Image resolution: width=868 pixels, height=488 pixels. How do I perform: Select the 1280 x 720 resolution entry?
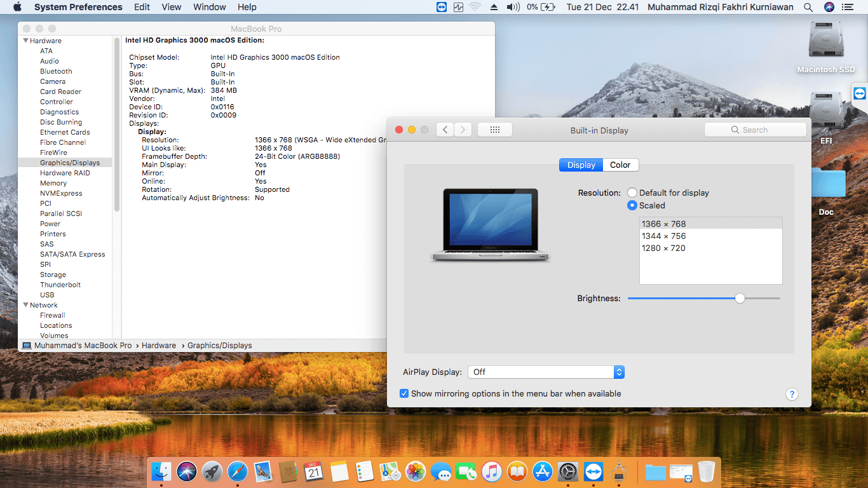click(x=663, y=248)
